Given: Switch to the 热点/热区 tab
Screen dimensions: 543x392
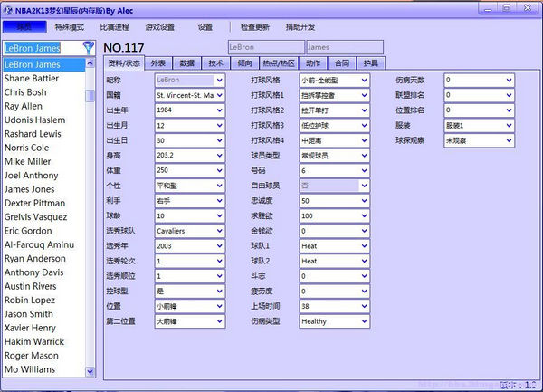Looking at the screenshot, I should 279,63.
